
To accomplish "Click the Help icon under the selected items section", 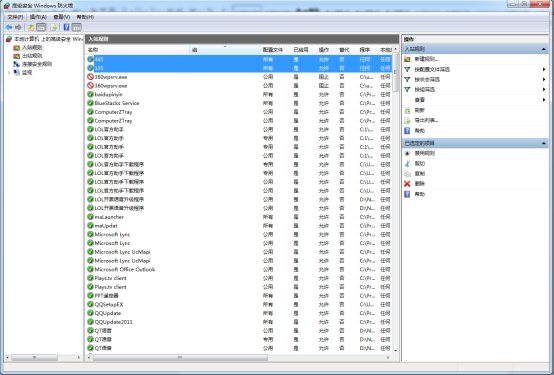I will tap(407, 194).
